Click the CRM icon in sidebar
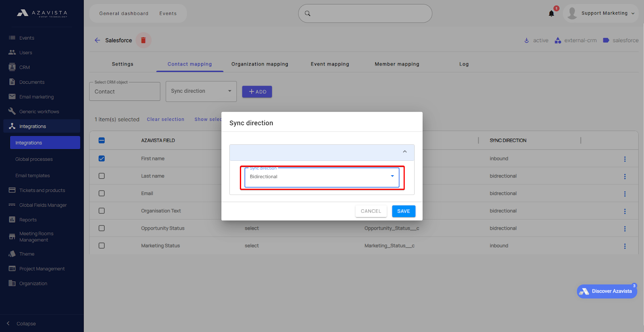This screenshot has width=644, height=332. coord(12,67)
